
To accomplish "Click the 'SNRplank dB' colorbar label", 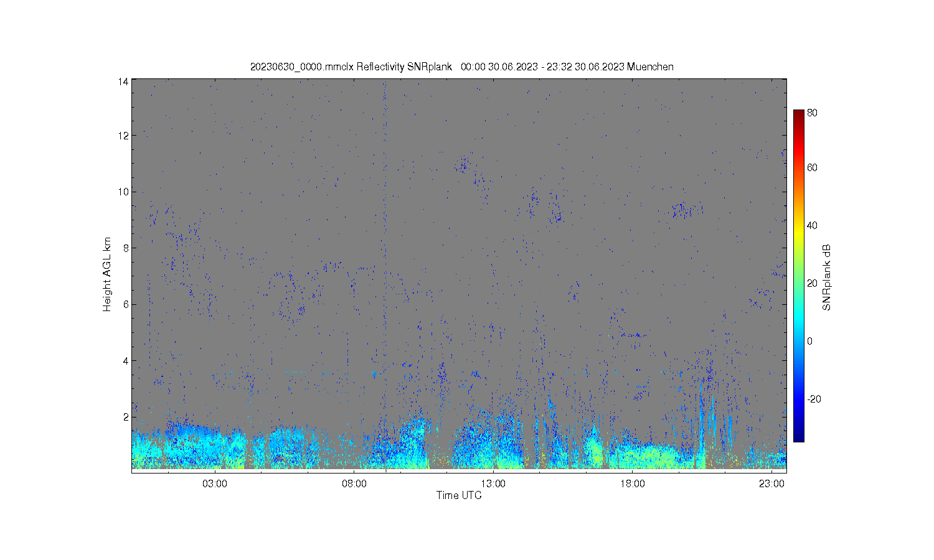I will click(827, 278).
